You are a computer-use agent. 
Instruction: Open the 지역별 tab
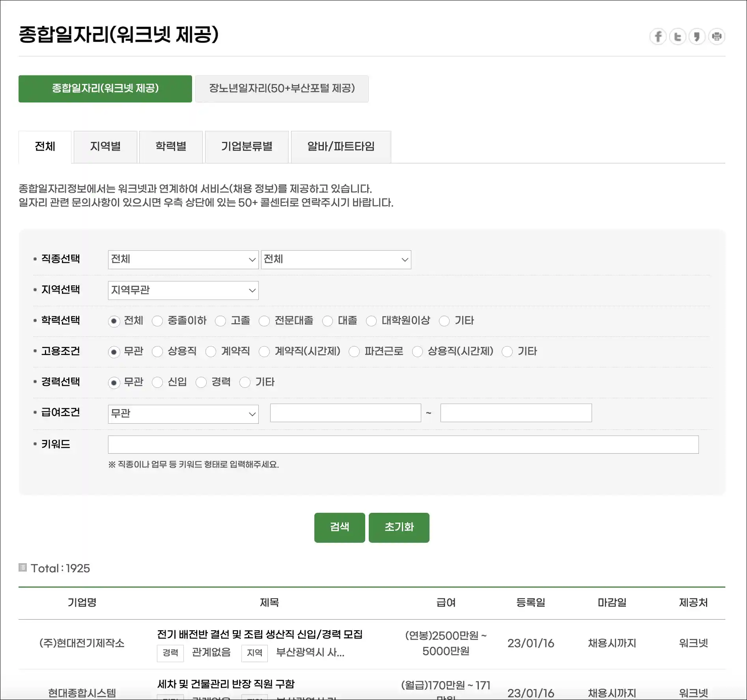(105, 147)
